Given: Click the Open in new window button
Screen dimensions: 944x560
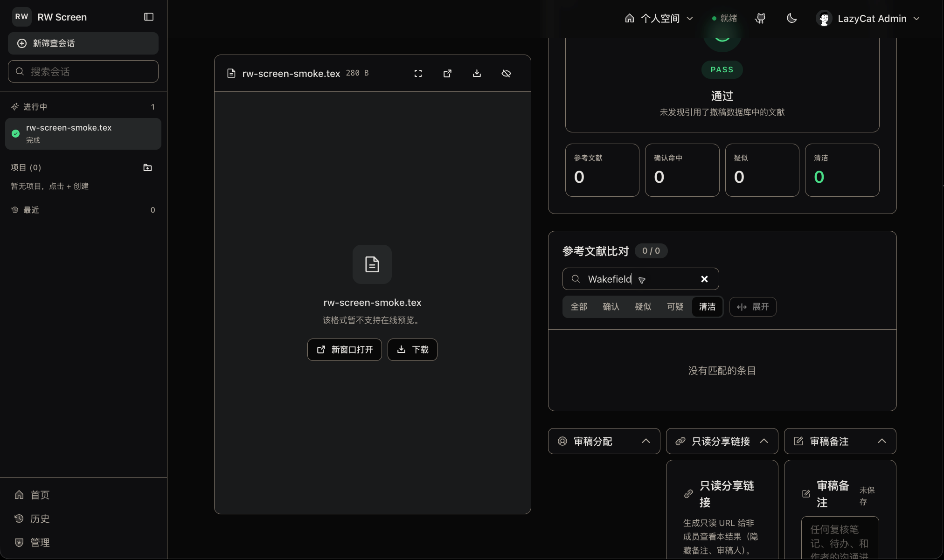Looking at the screenshot, I should [344, 350].
